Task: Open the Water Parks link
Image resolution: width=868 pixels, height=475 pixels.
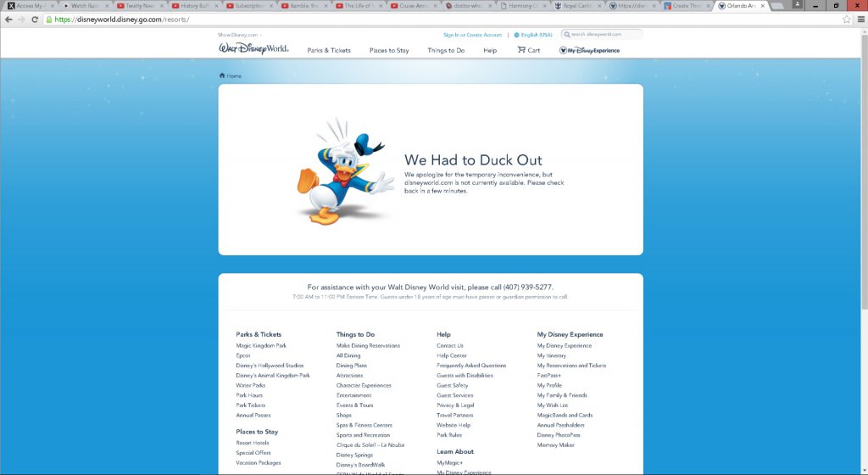Action: tap(251, 385)
